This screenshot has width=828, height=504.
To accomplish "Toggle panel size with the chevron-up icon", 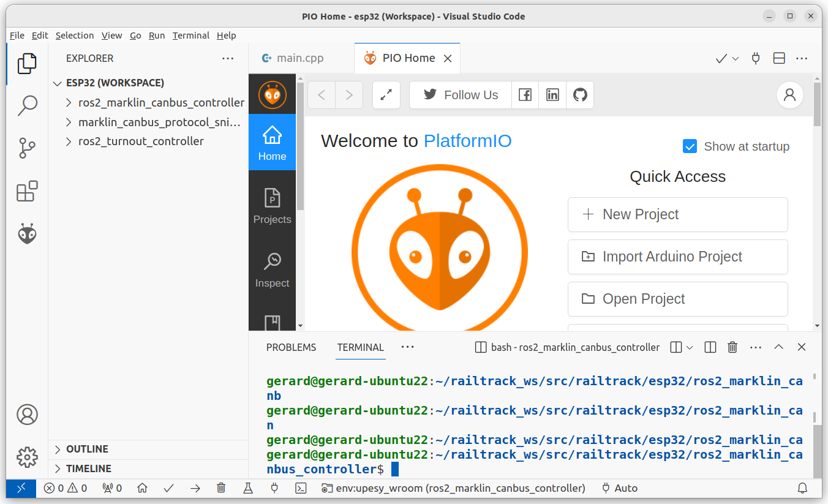I will [x=778, y=347].
